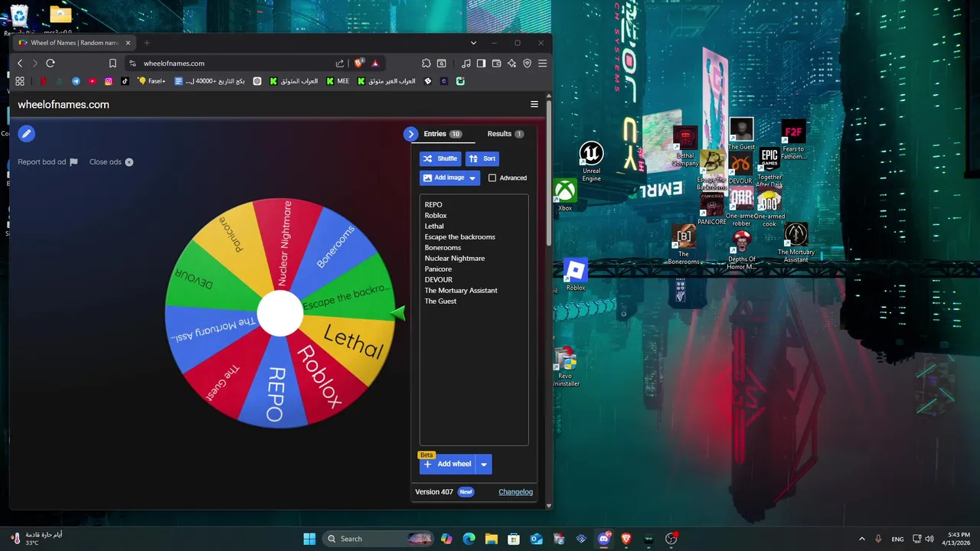Viewport: 980px width, 551px height.
Task: Open the Fasel+ bookmark
Action: pos(152,81)
